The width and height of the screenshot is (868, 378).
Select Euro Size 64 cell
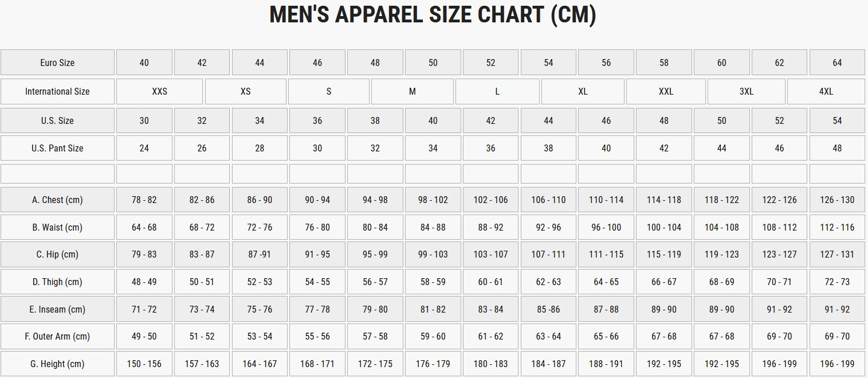click(837, 63)
